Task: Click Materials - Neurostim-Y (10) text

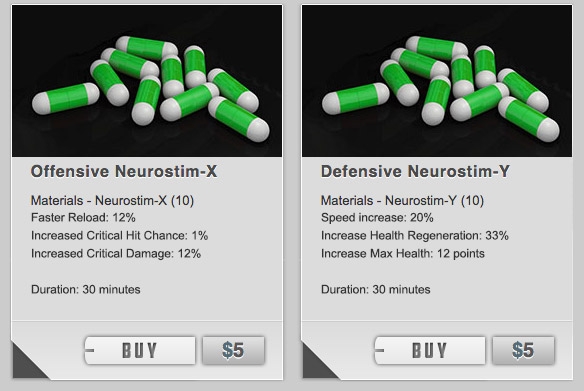Action: tap(402, 201)
